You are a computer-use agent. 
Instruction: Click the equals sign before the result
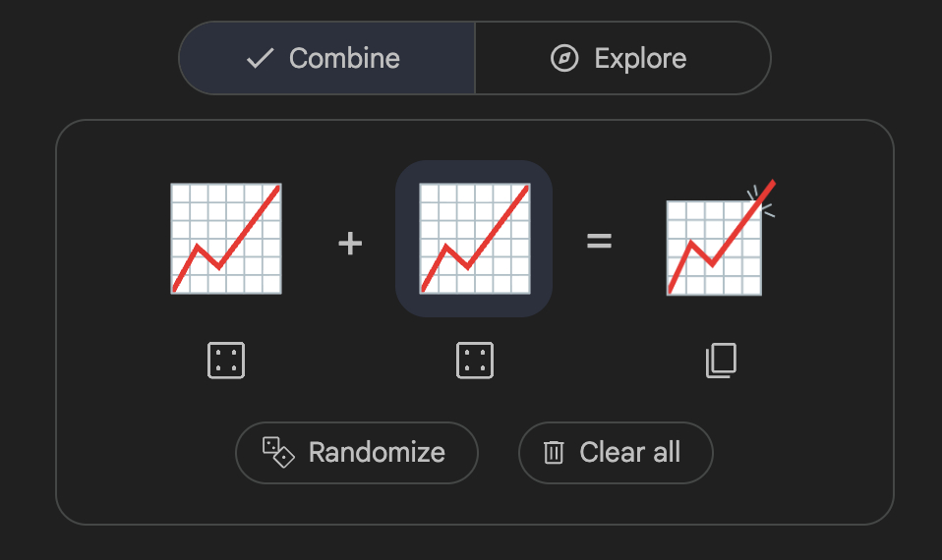599,241
